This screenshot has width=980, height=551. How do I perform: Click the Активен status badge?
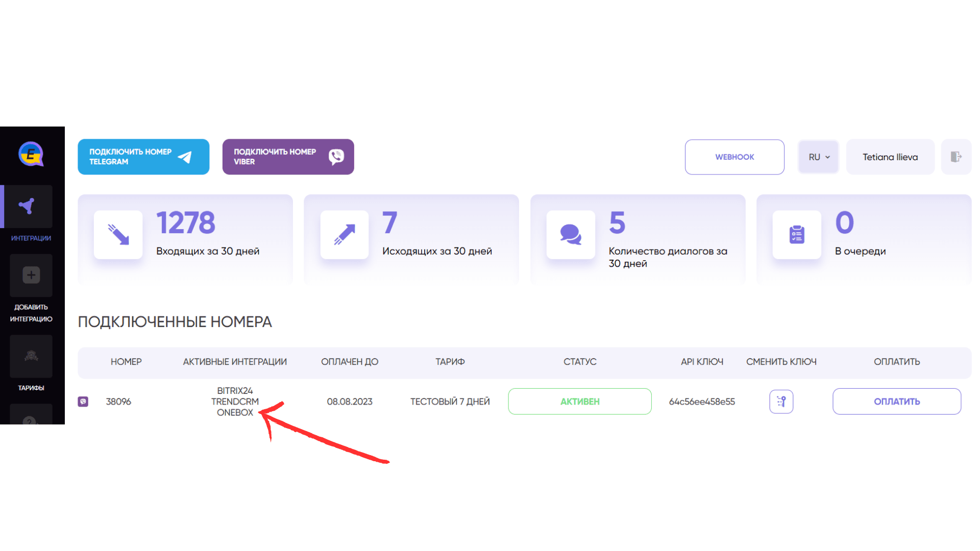pos(580,402)
